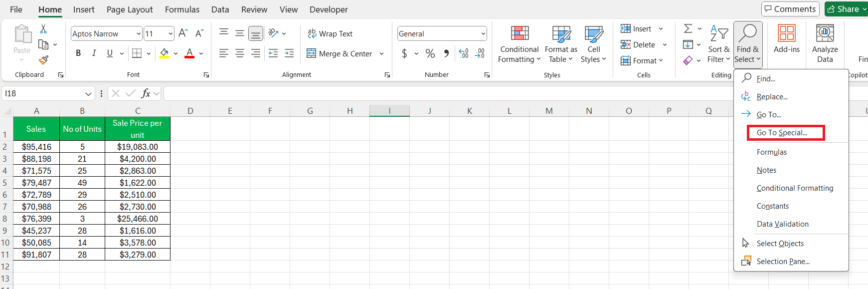Toggle Wrap Text
868x289 pixels.
330,33
